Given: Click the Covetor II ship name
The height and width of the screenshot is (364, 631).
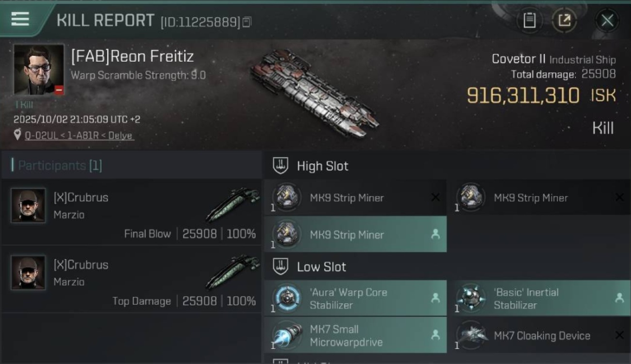Looking at the screenshot, I should pyautogui.click(x=518, y=59).
